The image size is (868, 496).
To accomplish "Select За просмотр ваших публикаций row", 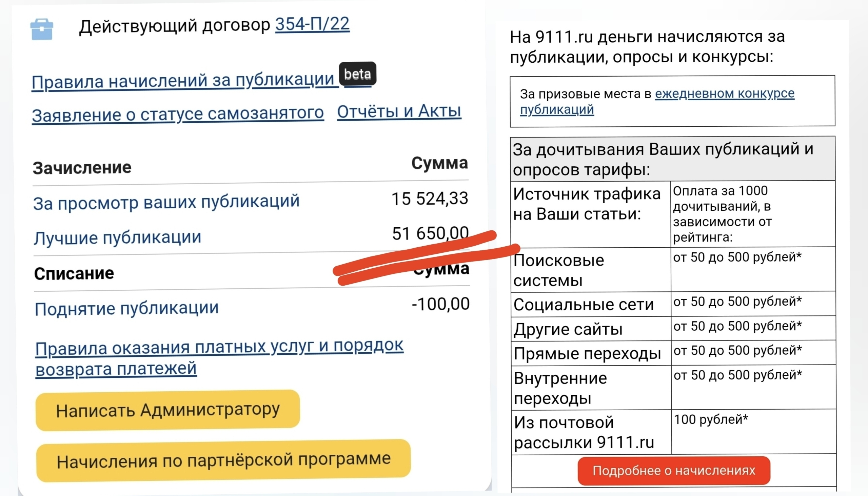I will pos(166,202).
